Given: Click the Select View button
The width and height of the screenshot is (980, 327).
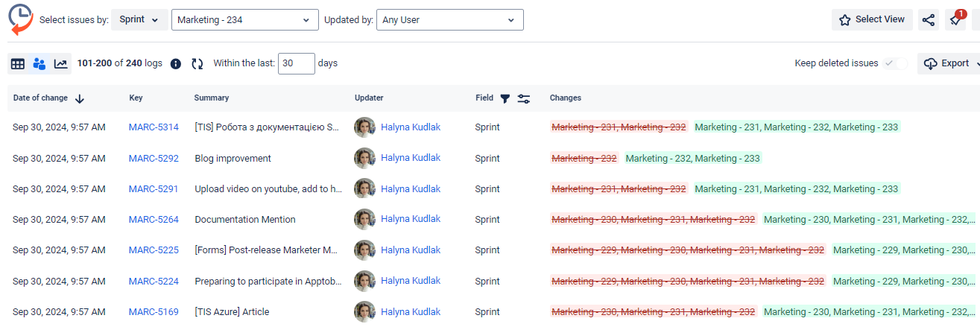Looking at the screenshot, I should (x=872, y=20).
